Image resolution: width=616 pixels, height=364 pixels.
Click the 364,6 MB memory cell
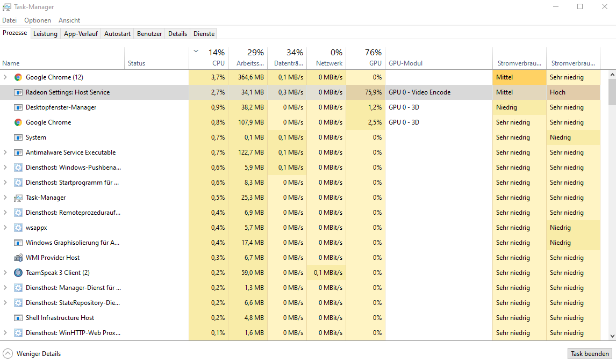(x=248, y=77)
